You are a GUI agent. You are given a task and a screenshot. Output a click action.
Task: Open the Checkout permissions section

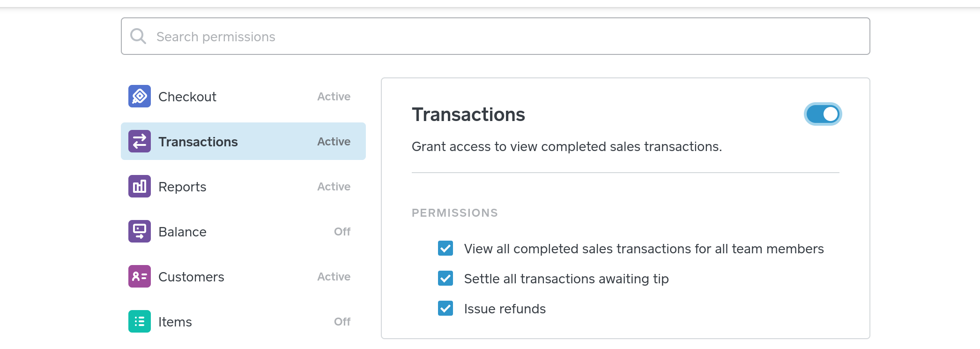tap(187, 97)
